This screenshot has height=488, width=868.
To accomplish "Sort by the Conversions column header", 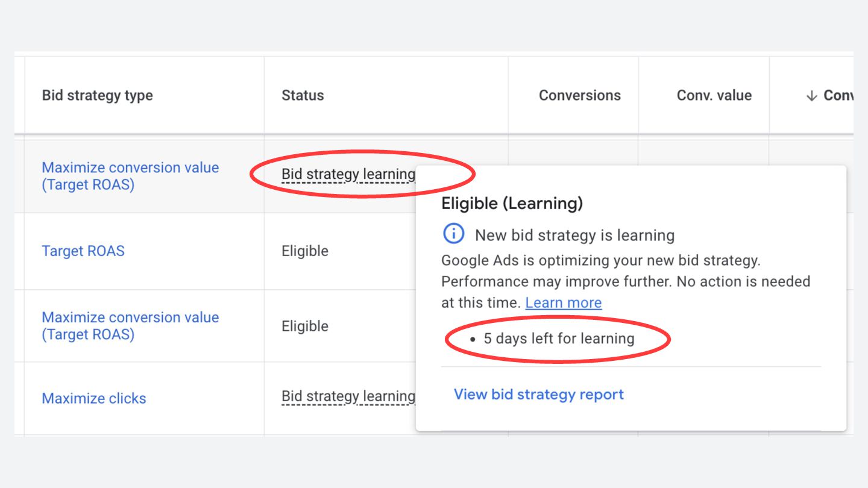I will pos(579,96).
